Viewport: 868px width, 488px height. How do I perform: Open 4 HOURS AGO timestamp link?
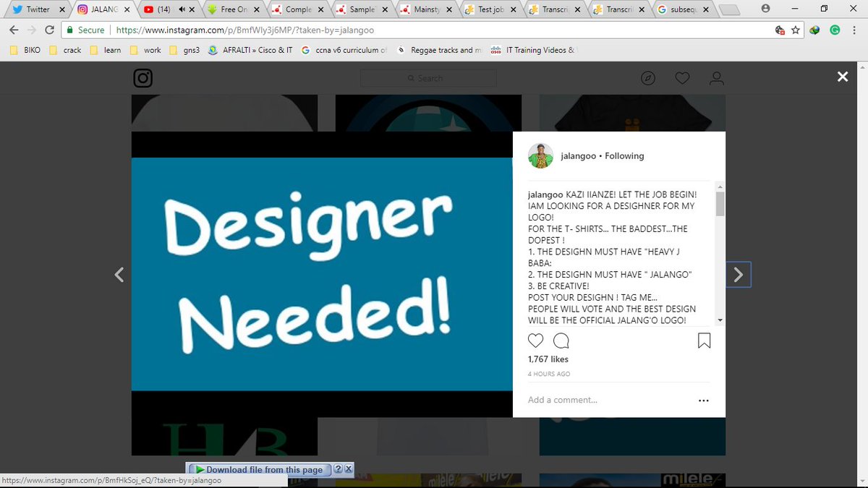point(549,374)
